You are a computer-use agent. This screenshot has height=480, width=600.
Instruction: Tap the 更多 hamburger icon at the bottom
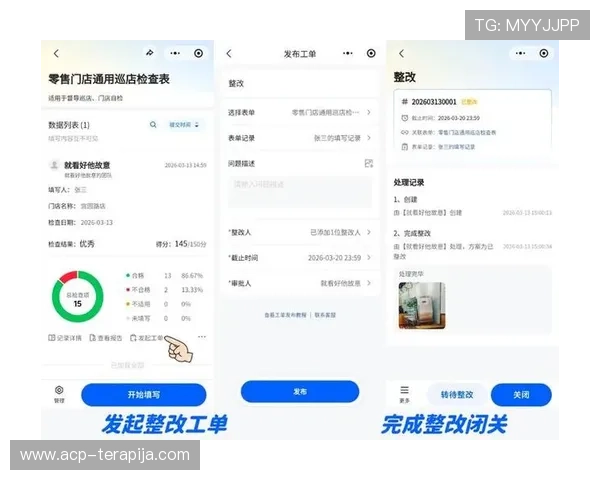tap(404, 394)
